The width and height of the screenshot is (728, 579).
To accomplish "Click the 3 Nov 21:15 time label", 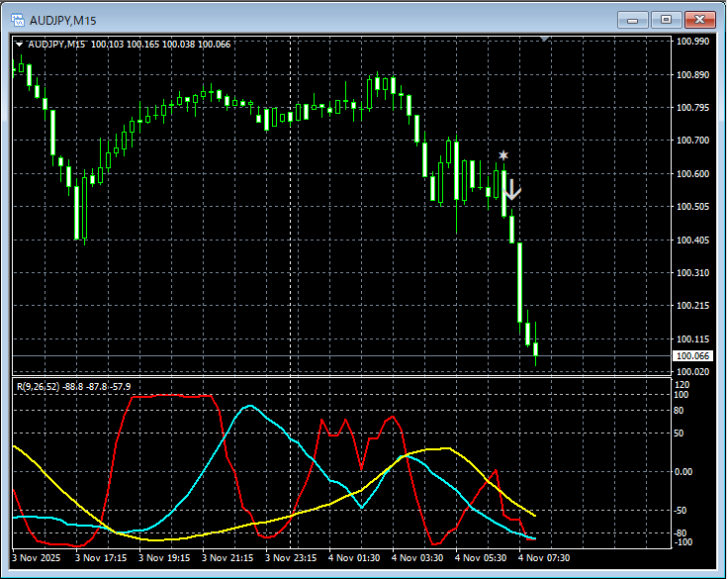I will pyautogui.click(x=227, y=557).
